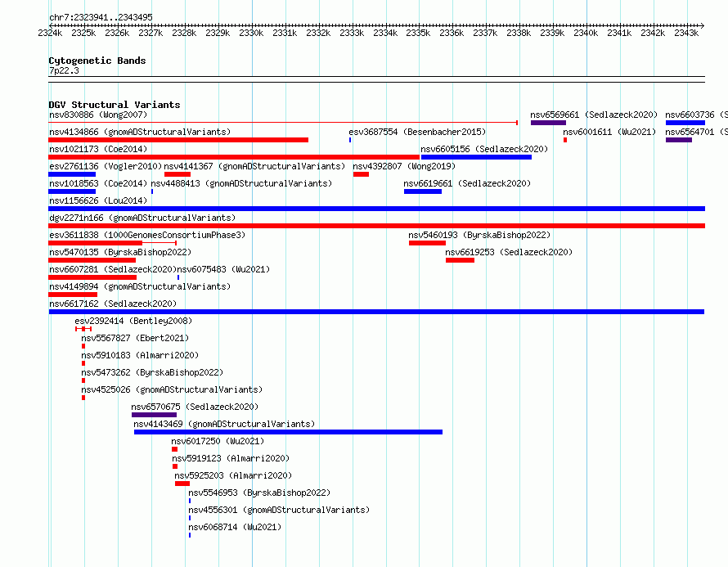This screenshot has height=567, width=728.
Task: Open the nsv6001611 (Wu2021) label
Action: [609, 132]
